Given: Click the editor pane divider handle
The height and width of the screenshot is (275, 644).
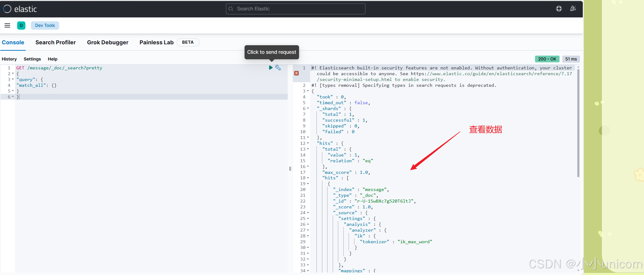Looking at the screenshot, I should [x=290, y=169].
